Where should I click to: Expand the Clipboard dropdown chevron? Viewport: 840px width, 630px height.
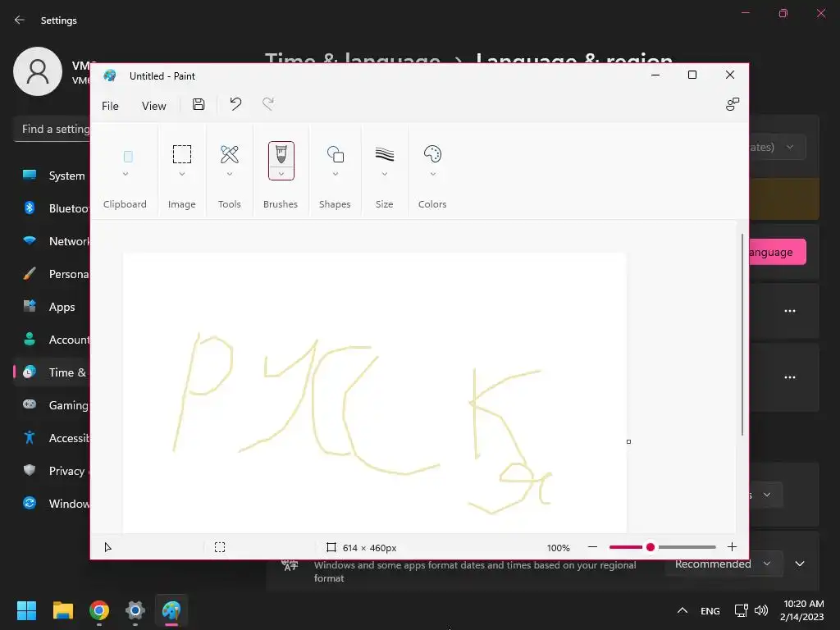[126, 174]
